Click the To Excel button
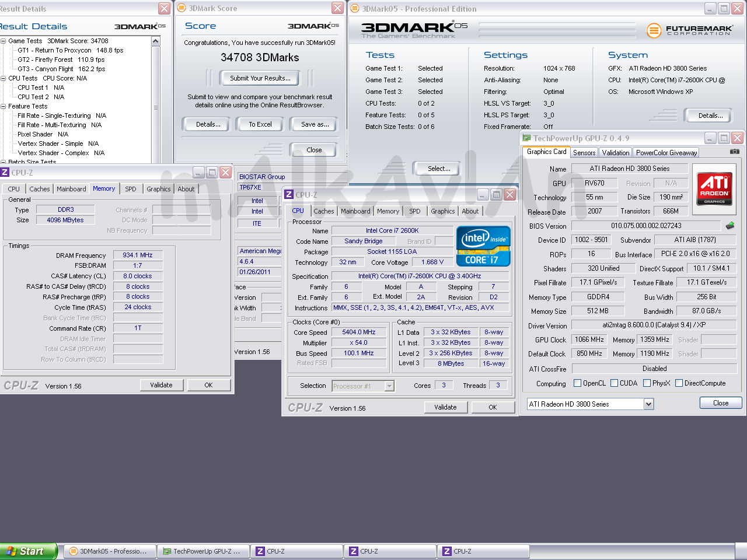This screenshot has height=560, width=747. pos(260,124)
